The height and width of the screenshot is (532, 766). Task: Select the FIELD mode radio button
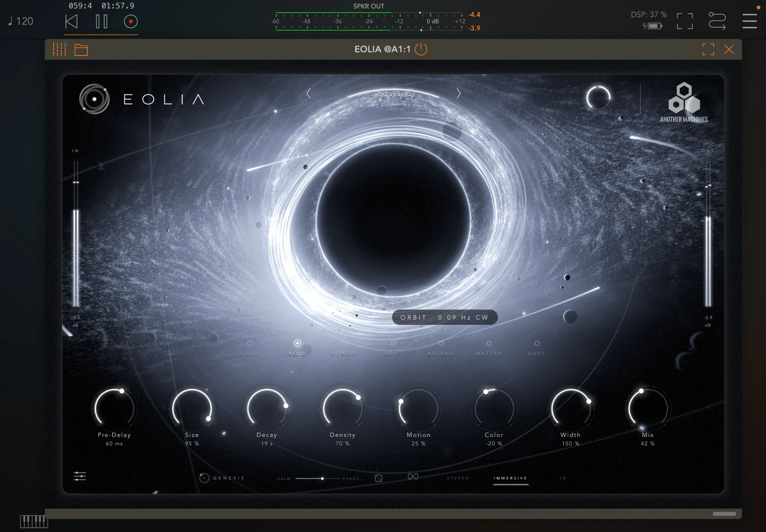coord(249,343)
